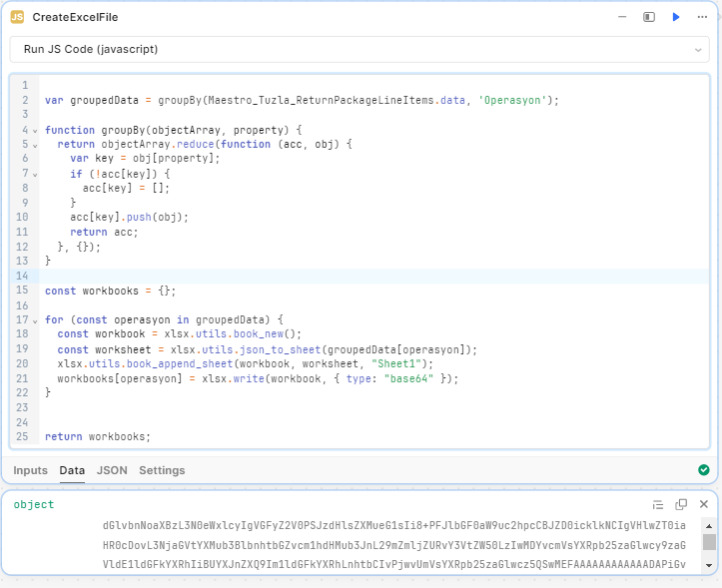Toggle the output format list icon
The image size is (722, 588).
(x=658, y=505)
